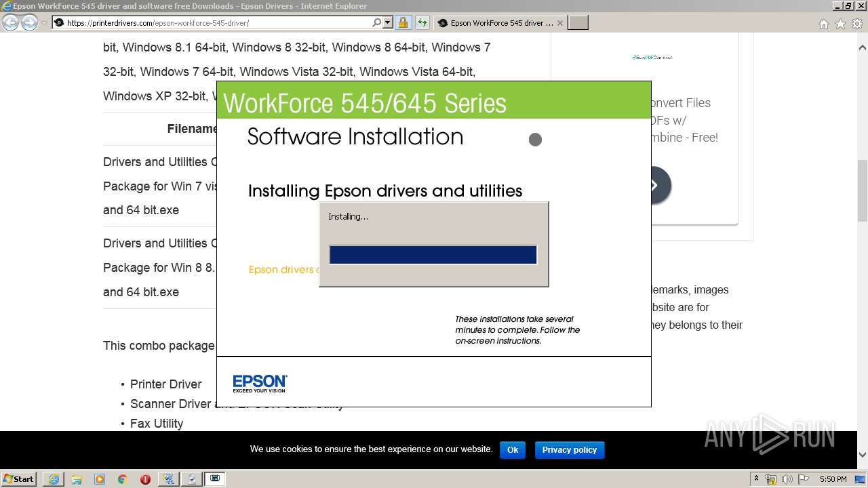Open a new blank browser tab

[578, 23]
